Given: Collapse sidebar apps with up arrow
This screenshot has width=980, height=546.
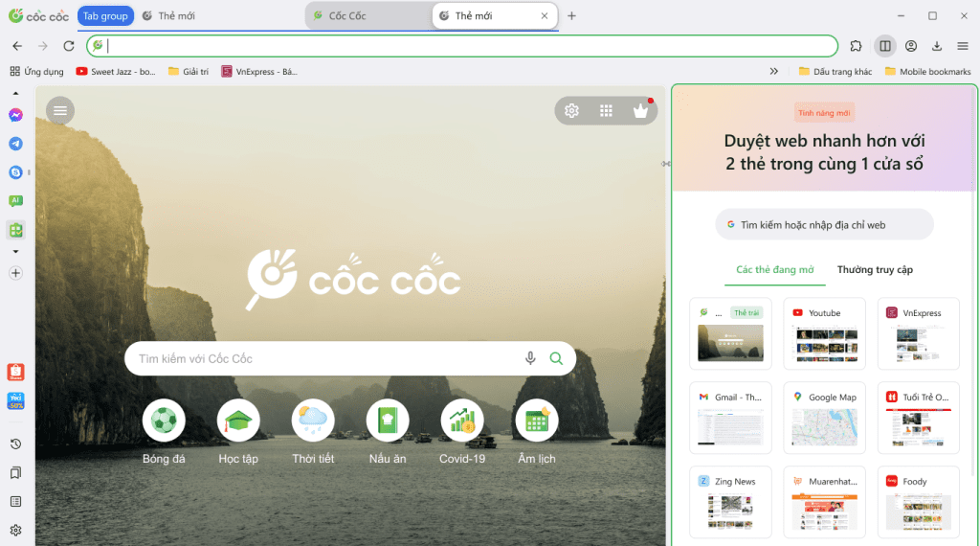Looking at the screenshot, I should click(x=15, y=93).
